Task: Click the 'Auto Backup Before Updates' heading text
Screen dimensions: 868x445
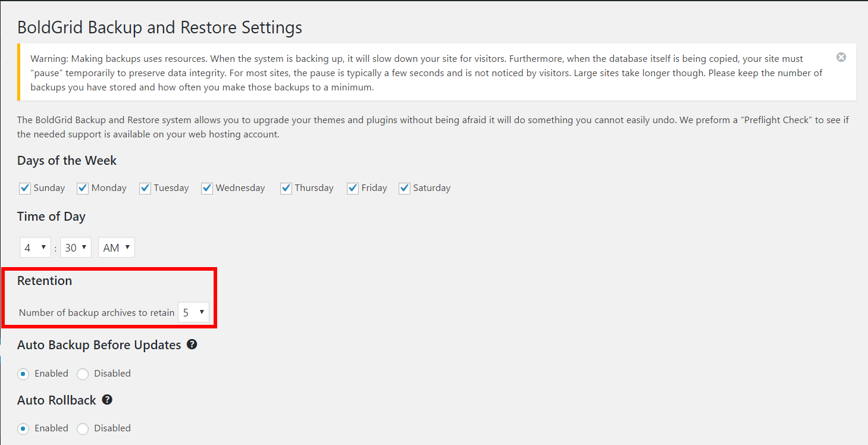Action: pyautogui.click(x=99, y=345)
